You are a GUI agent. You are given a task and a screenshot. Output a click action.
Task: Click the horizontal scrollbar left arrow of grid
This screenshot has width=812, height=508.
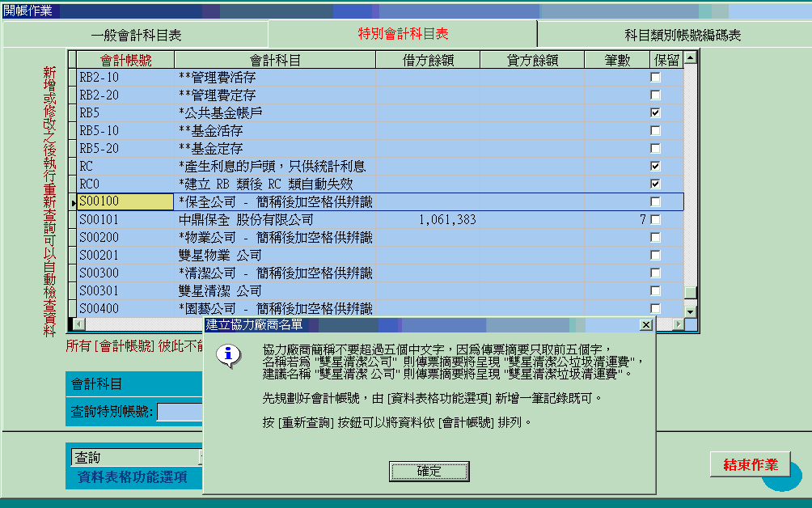[78, 324]
